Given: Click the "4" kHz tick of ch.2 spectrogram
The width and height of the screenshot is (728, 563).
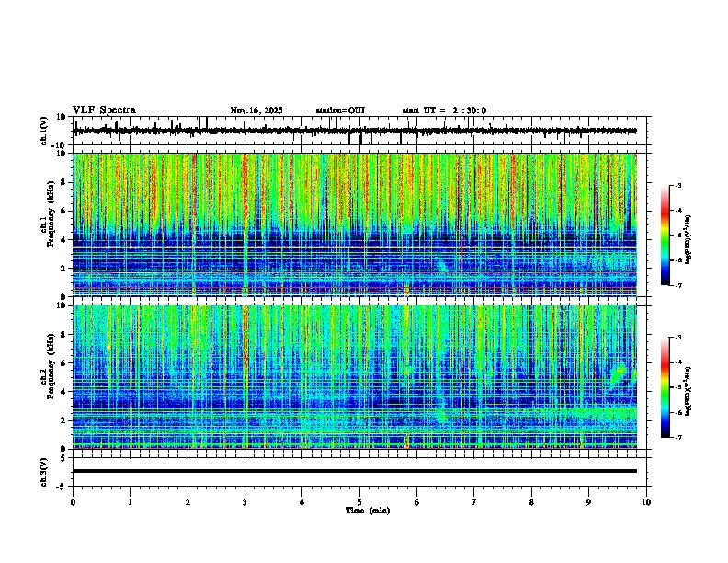Looking at the screenshot, I should 63,392.
